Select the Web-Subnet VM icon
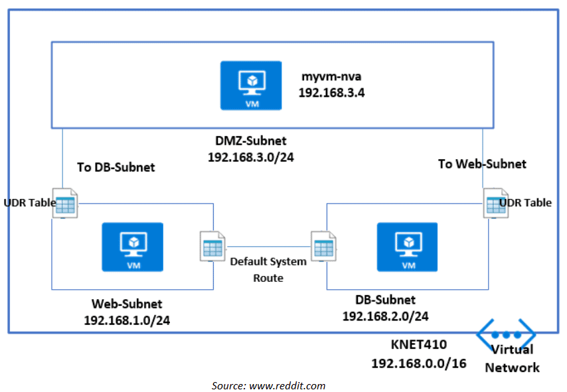The image size is (567, 392). tap(132, 247)
